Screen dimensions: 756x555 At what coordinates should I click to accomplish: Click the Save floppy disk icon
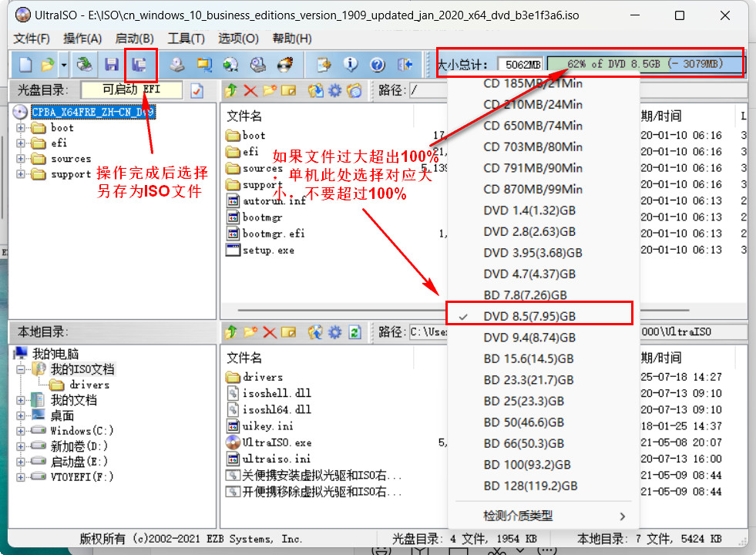click(x=112, y=65)
